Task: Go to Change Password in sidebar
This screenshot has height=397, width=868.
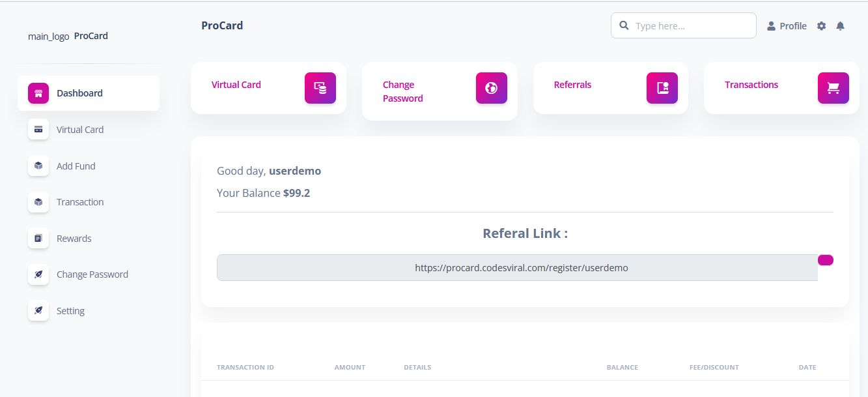Action: point(92,274)
